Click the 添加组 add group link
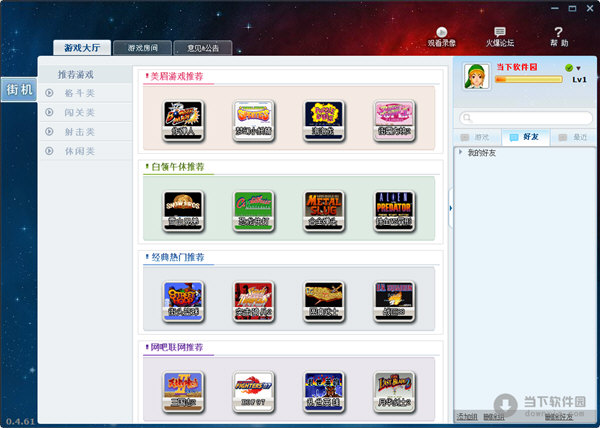Viewport: 600px width, 428px height. coord(467,417)
